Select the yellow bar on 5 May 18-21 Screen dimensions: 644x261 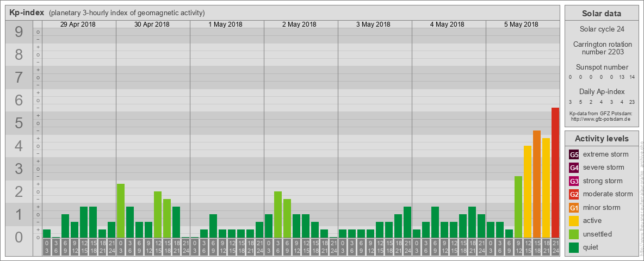pyautogui.click(x=546, y=188)
